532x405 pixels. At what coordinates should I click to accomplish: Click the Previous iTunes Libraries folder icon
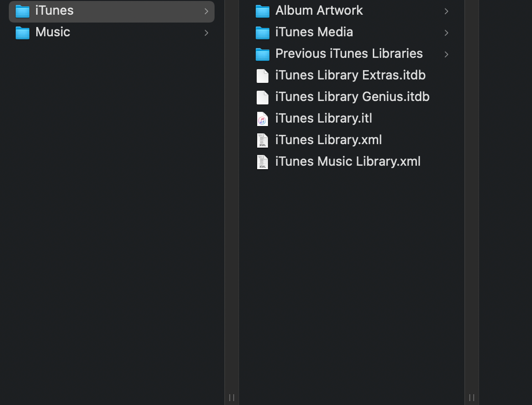tap(262, 54)
